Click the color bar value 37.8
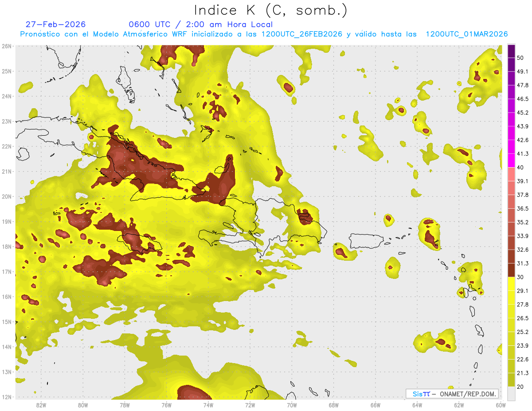The image size is (532, 411). click(x=523, y=195)
